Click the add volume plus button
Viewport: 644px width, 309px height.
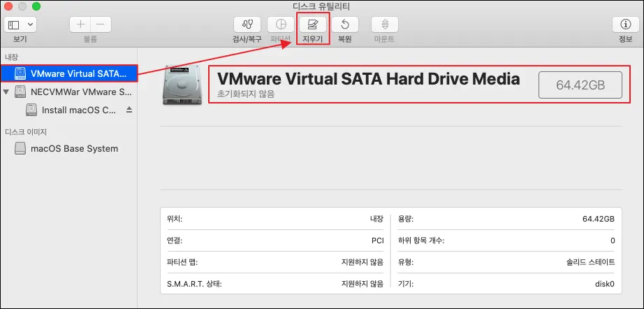80,24
